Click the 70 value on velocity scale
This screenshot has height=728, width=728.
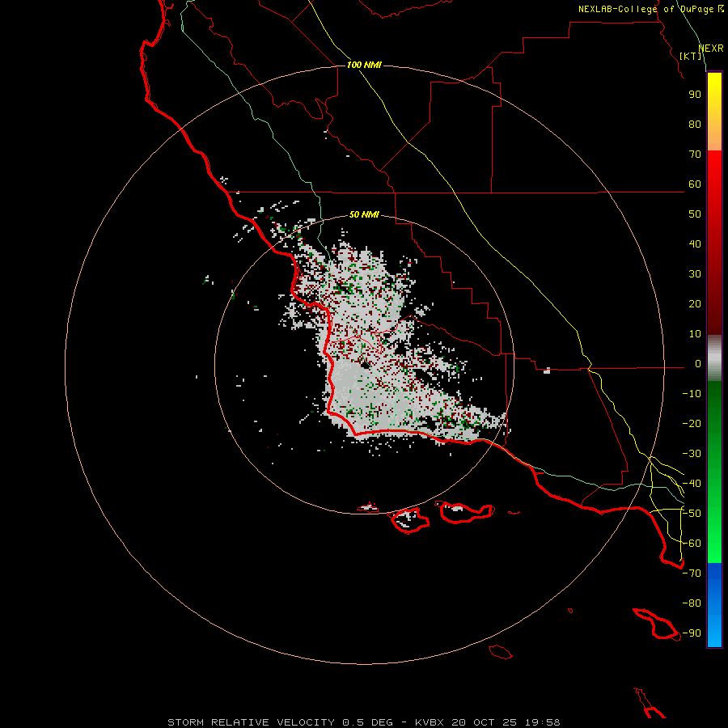point(695,154)
